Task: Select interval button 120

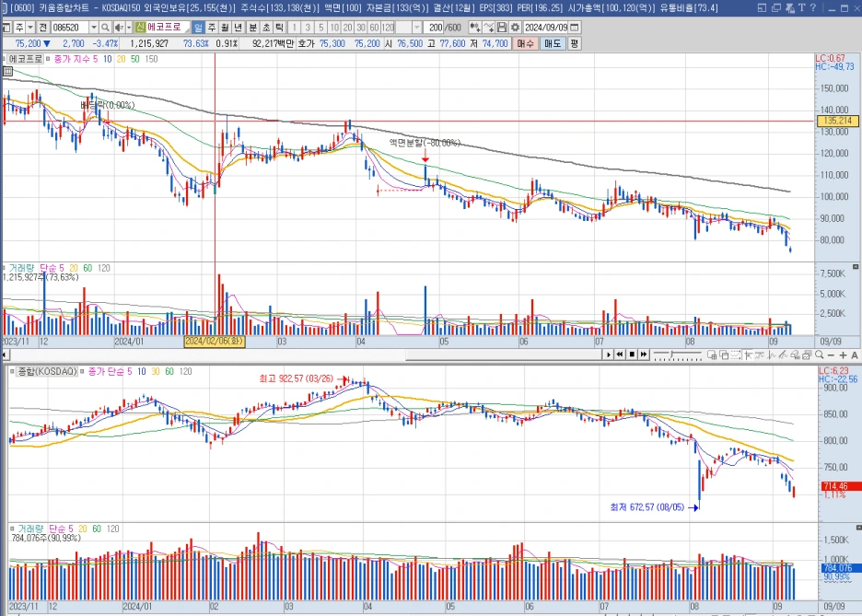Action: pyautogui.click(x=388, y=27)
